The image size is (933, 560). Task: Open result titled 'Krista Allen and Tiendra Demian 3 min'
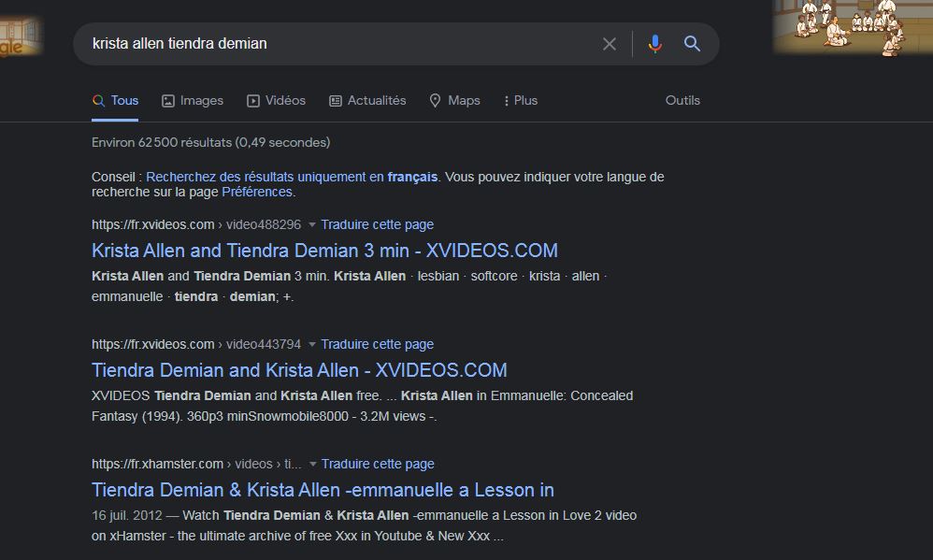coord(325,251)
